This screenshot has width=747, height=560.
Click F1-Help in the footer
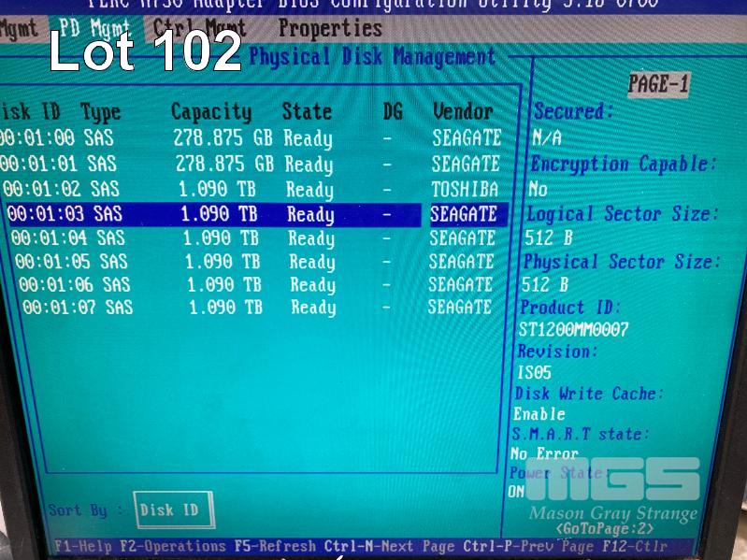click(x=84, y=546)
